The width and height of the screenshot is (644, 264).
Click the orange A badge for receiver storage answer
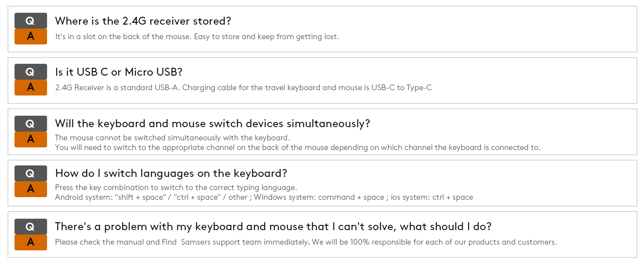pos(30,37)
